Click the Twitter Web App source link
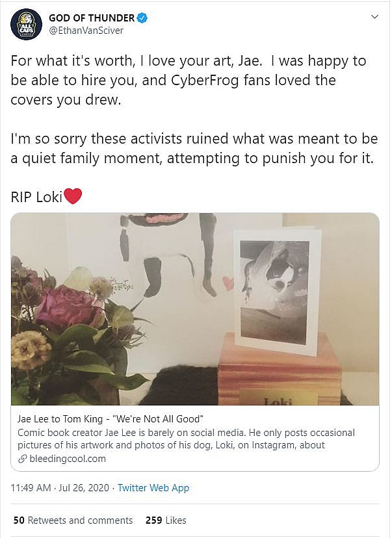The image size is (392, 538). (153, 488)
